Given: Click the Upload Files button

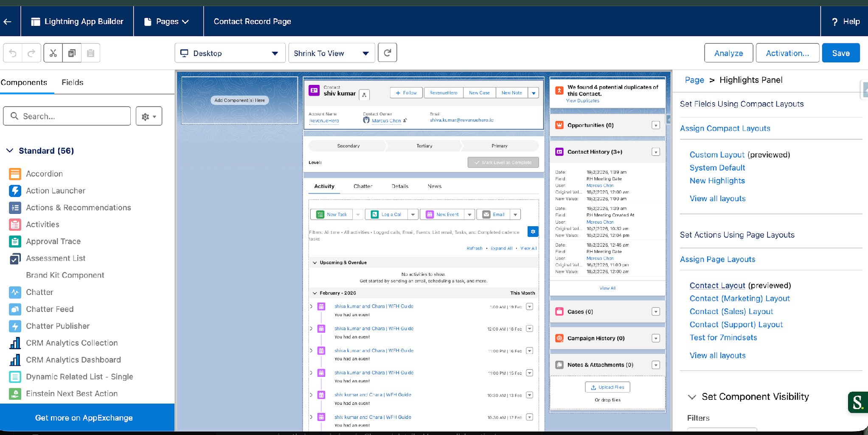Looking at the screenshot, I should pyautogui.click(x=607, y=387).
